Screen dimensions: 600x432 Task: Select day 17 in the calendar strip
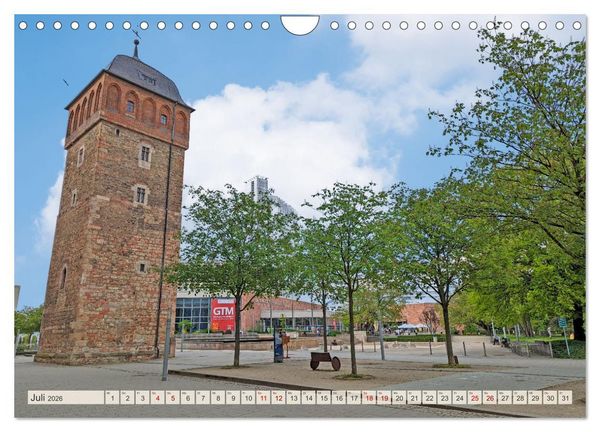[x=354, y=397]
